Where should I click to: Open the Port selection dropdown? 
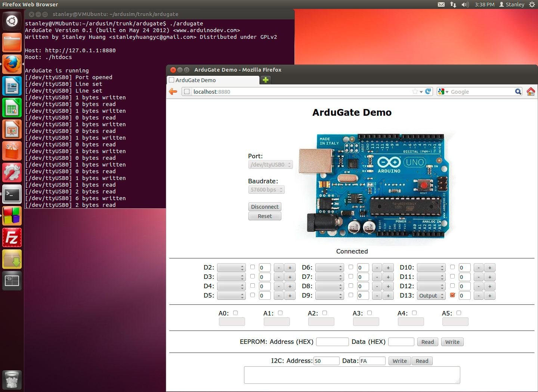click(270, 164)
